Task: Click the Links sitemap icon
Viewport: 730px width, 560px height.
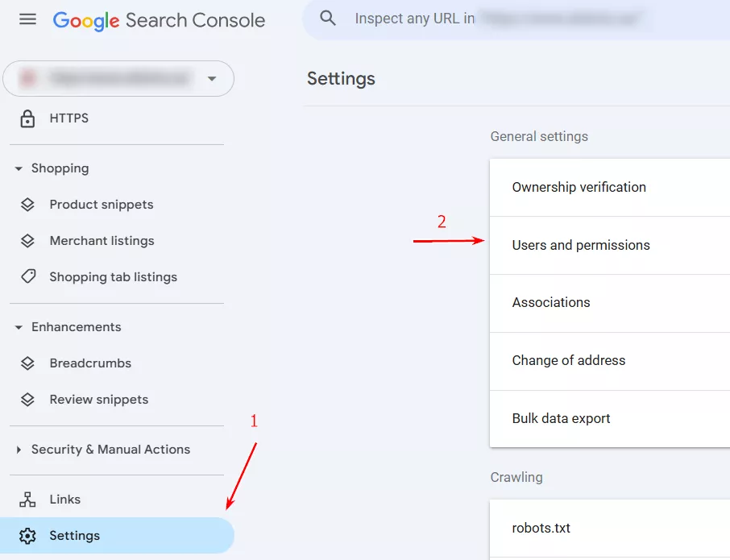Action: pyautogui.click(x=28, y=500)
